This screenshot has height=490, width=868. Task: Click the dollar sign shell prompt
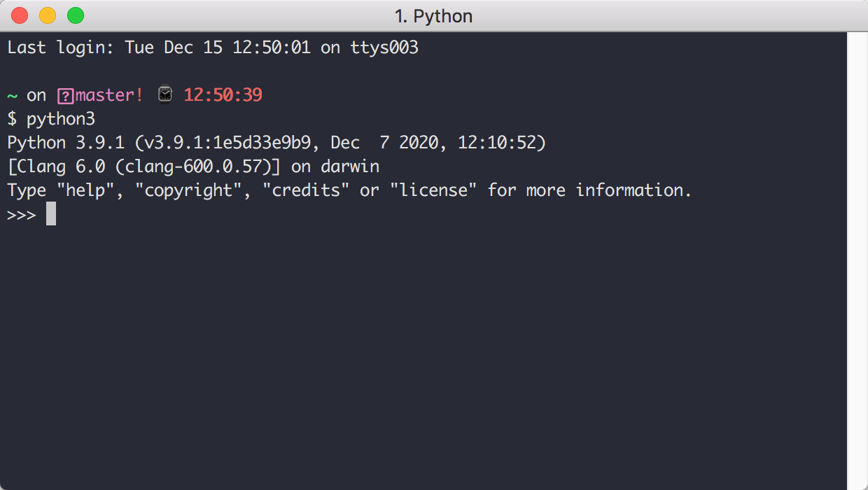[x=12, y=119]
